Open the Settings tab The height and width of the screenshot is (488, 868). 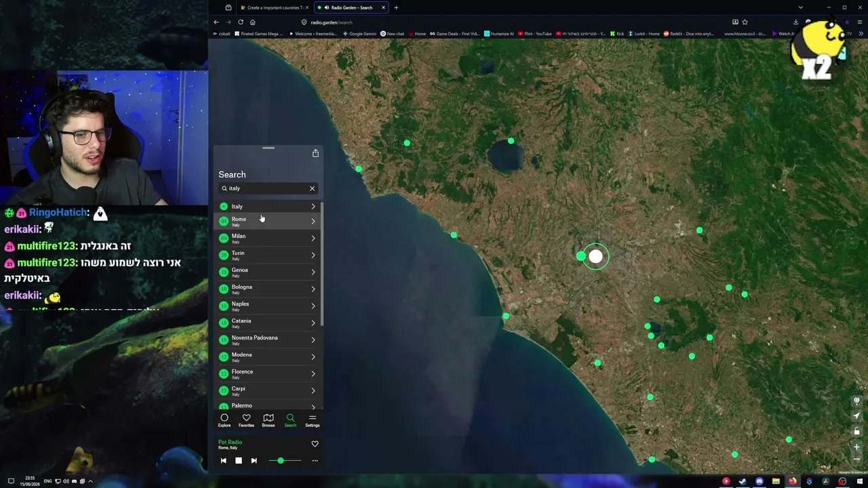[x=312, y=420]
